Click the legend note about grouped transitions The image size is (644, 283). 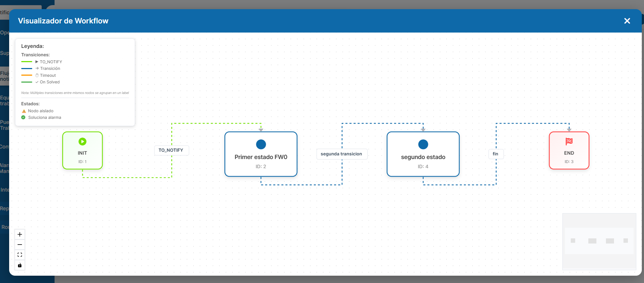point(75,93)
